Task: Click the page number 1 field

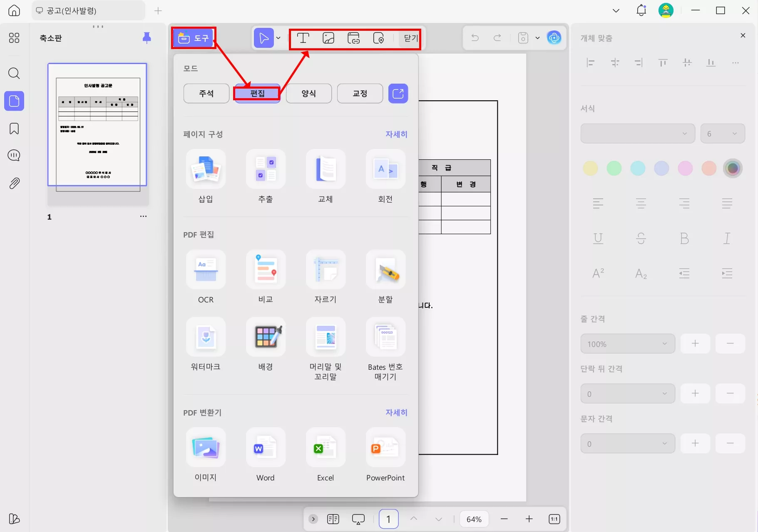Action: click(x=388, y=519)
